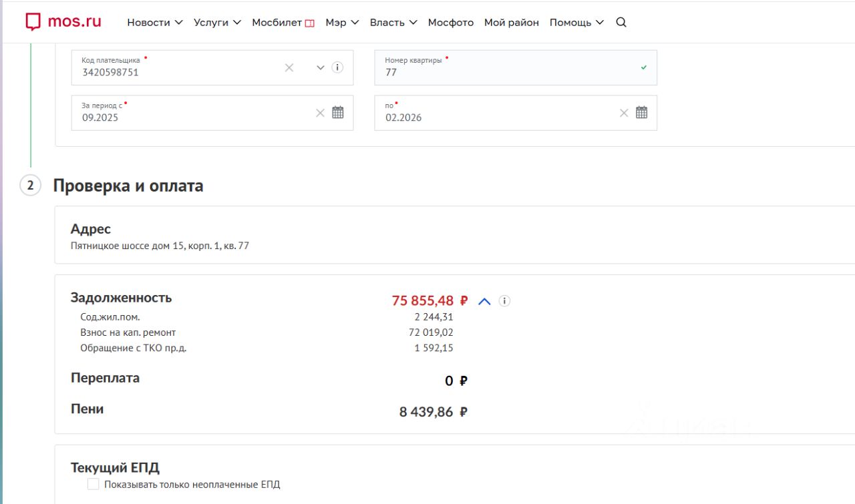Open the Новости menu
The height and width of the screenshot is (504, 855).
coord(154,22)
